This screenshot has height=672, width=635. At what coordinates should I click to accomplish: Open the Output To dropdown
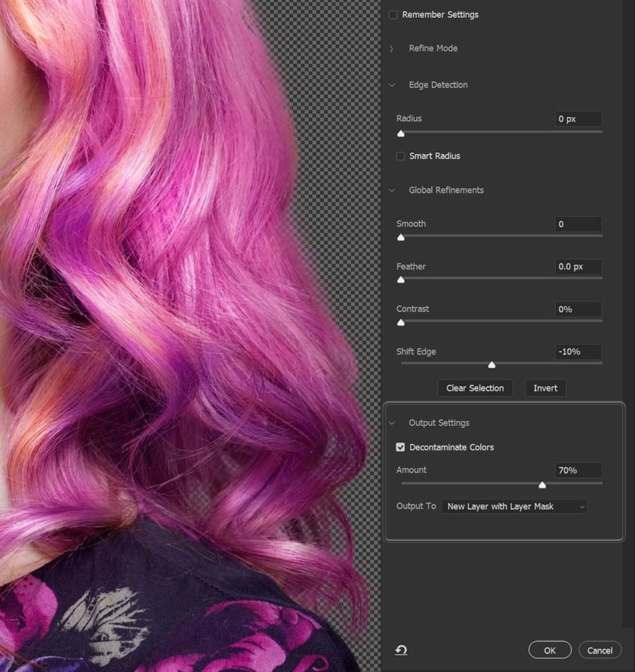point(514,506)
